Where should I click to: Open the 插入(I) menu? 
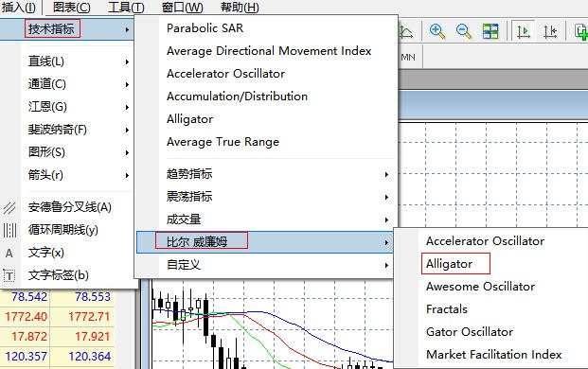pyautogui.click(x=18, y=7)
